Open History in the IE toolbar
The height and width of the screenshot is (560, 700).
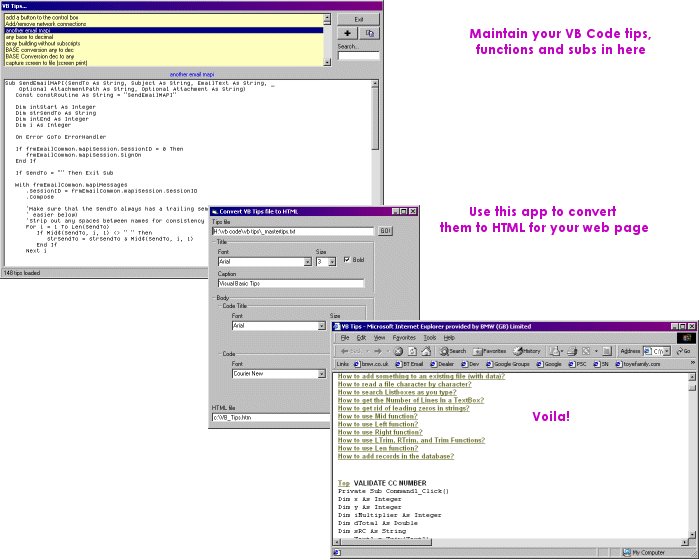coord(528,351)
